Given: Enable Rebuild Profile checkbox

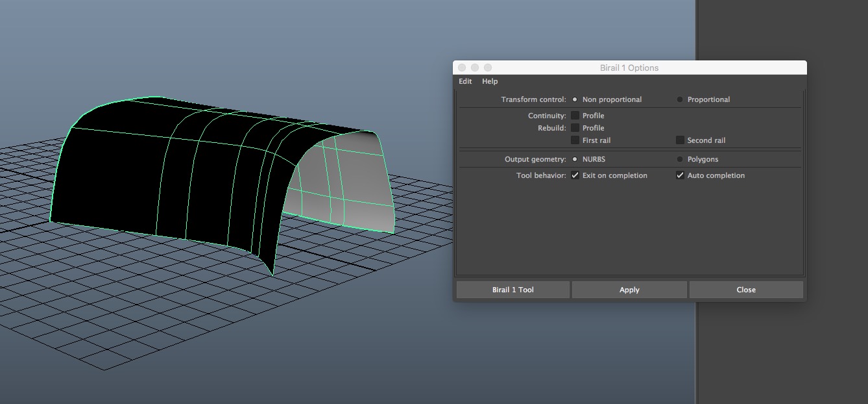Looking at the screenshot, I should (x=575, y=128).
